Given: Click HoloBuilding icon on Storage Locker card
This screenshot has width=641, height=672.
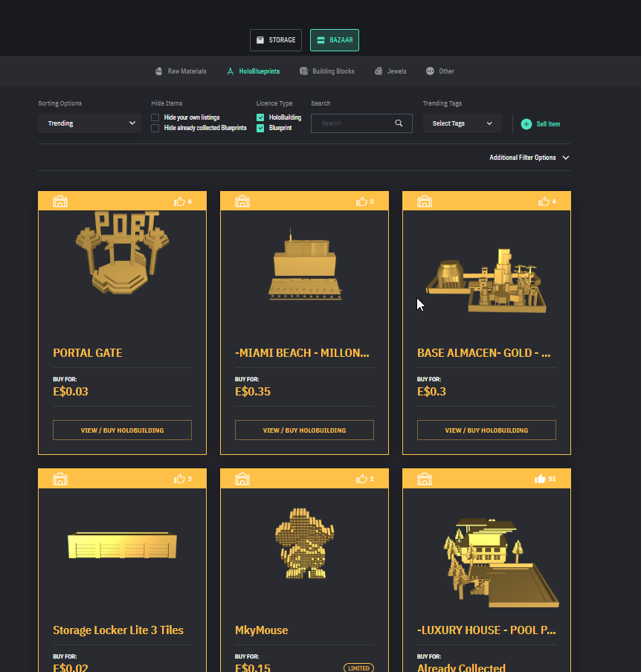Looking at the screenshot, I should point(60,479).
